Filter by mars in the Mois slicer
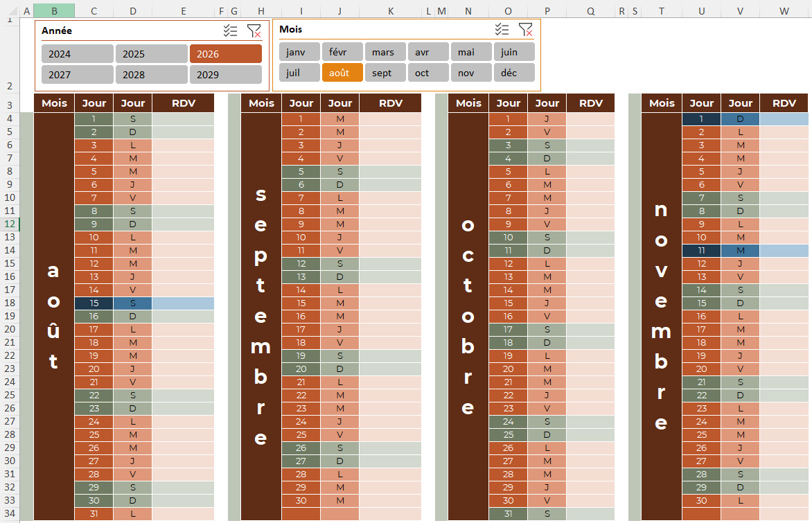812x523 pixels. [386, 52]
